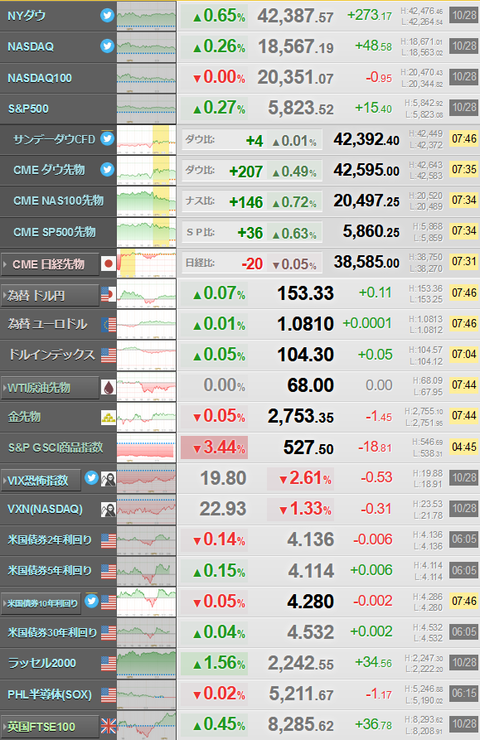Click the WTI原油先物 price 68.00

tap(311, 386)
